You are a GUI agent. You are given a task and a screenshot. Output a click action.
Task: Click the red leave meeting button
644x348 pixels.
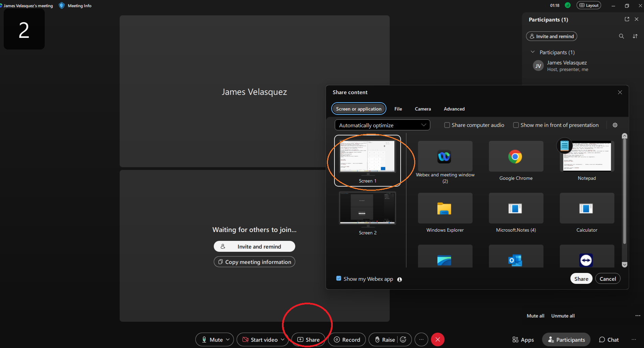point(438,339)
